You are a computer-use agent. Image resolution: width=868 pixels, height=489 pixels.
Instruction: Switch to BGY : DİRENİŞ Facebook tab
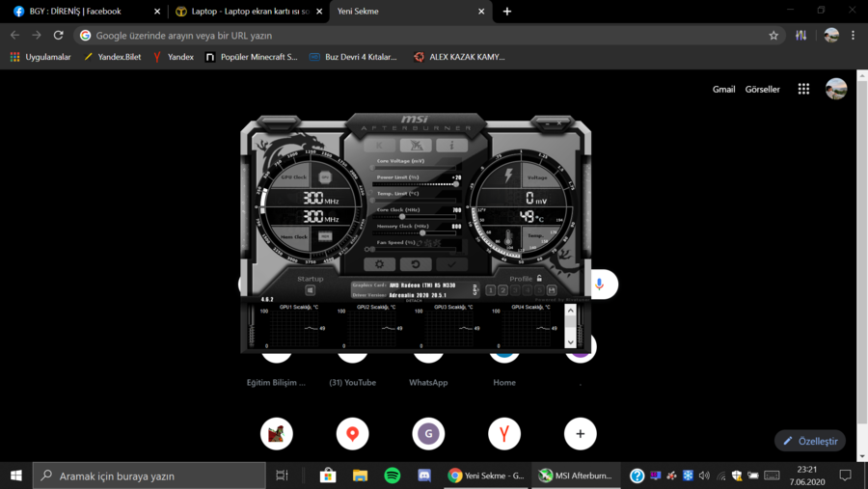[x=75, y=12]
